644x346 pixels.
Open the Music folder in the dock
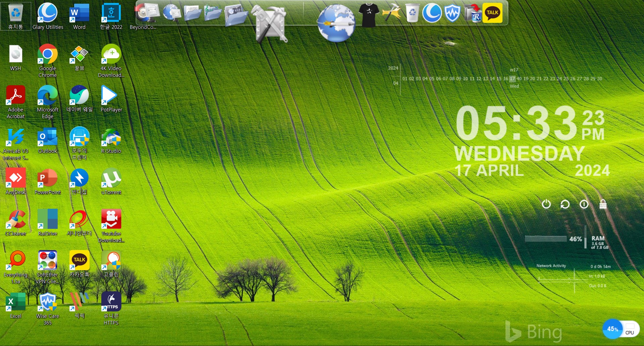coord(213,13)
